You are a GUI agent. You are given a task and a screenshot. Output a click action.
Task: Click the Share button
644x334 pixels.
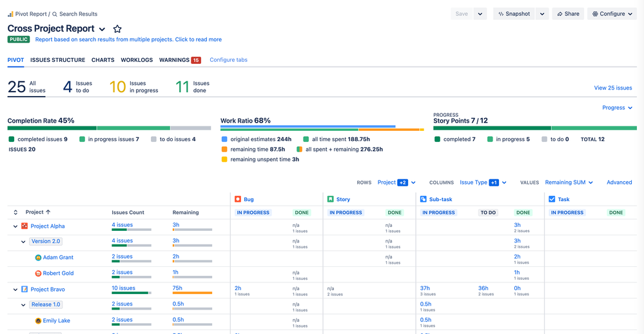(568, 14)
